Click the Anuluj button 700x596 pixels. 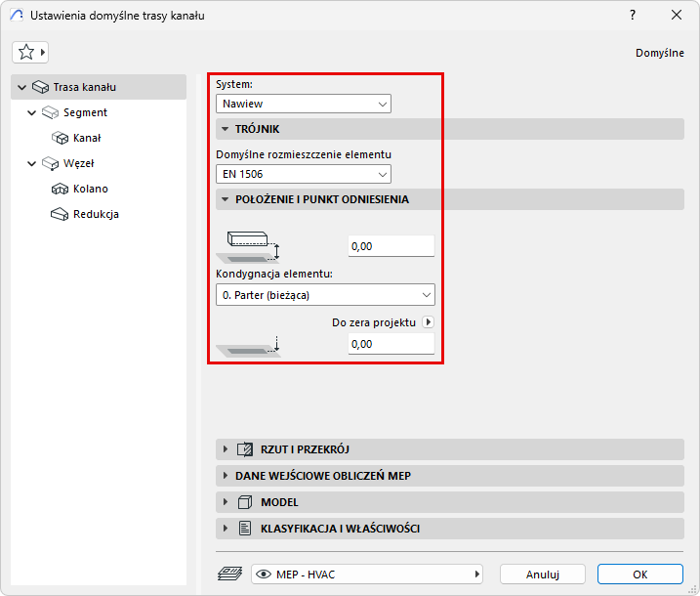pos(543,575)
